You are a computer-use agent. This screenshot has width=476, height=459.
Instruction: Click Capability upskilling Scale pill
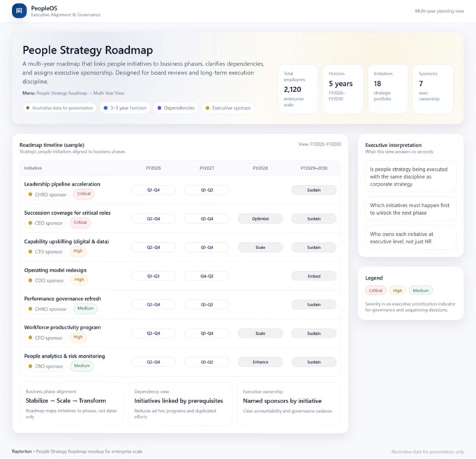(260, 247)
